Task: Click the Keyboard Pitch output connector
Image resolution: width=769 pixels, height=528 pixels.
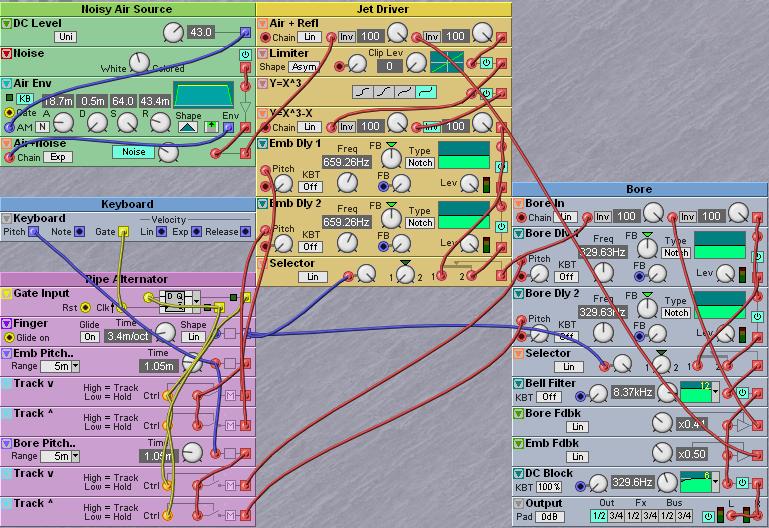Action: click(x=35, y=232)
